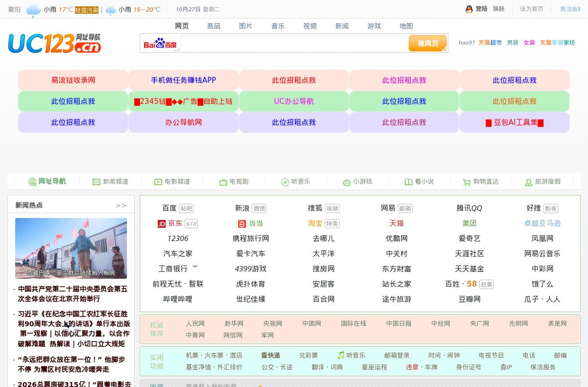Image resolution: width=588 pixels, height=387 pixels.
Task: Click the QQ penguin login icon
Action: click(x=469, y=9)
